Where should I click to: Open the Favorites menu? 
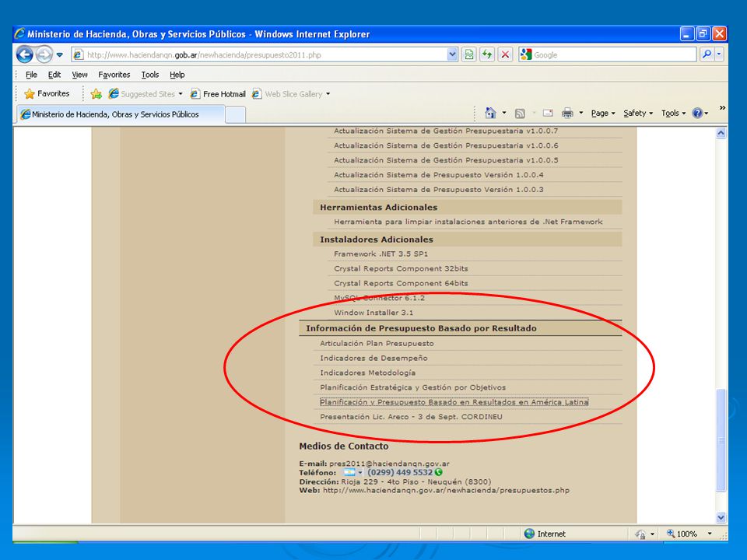pos(114,75)
